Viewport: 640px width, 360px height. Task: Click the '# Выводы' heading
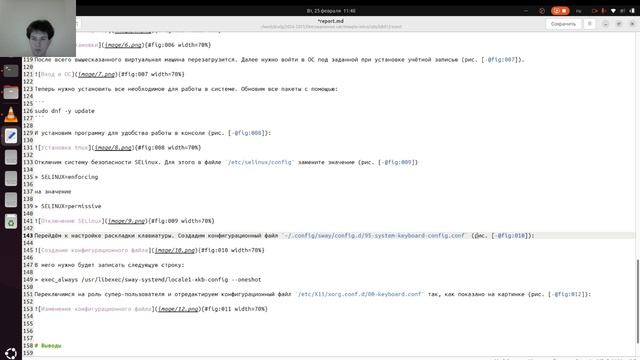pos(48,346)
